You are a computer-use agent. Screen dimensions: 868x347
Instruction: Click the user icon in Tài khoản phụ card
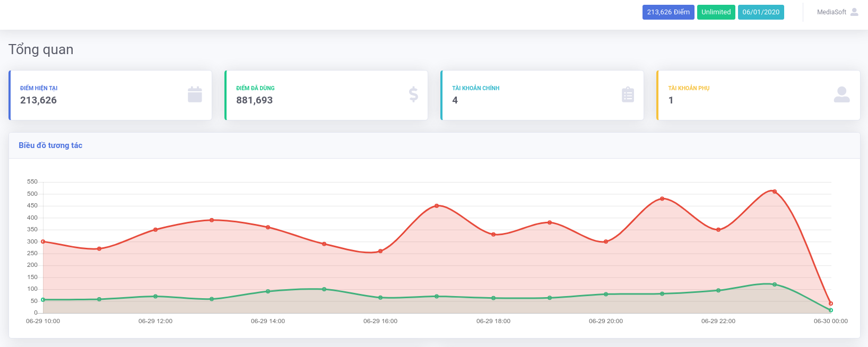(841, 95)
